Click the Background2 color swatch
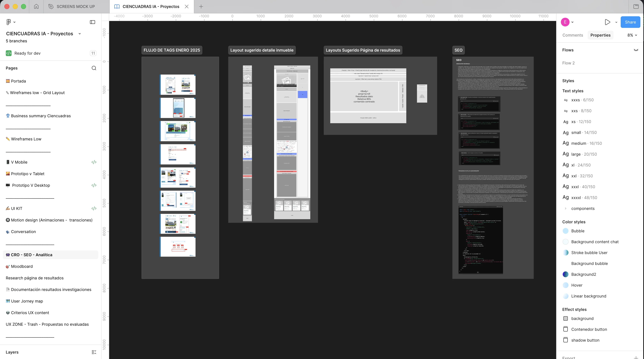 pyautogui.click(x=566, y=274)
